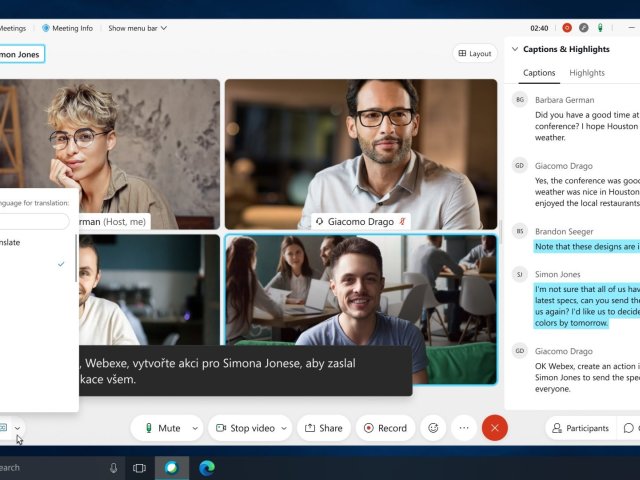Click the red recording indicator icon
The image size is (640, 480).
567,28
